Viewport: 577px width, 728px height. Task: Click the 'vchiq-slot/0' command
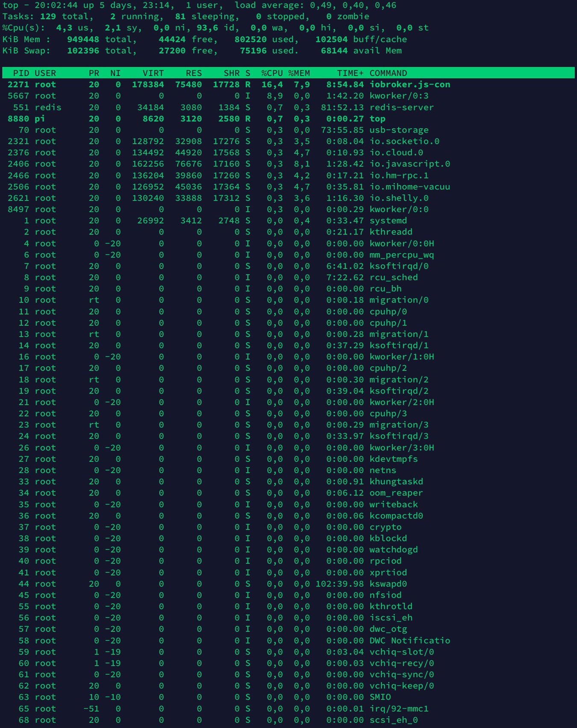tap(402, 652)
